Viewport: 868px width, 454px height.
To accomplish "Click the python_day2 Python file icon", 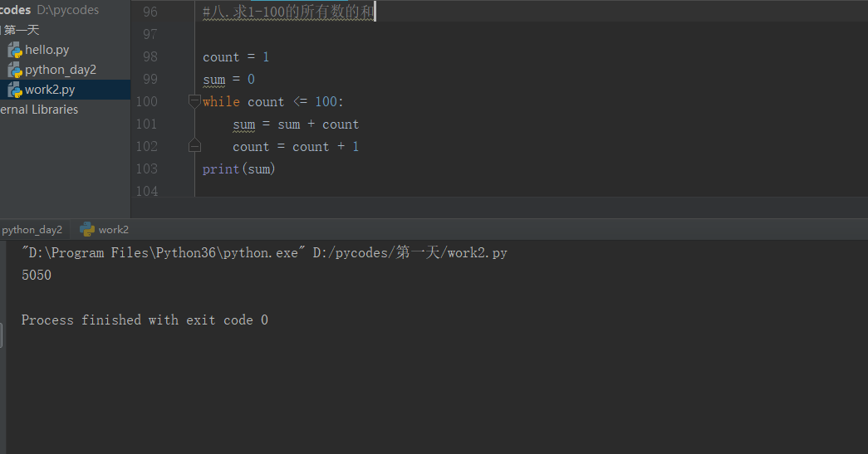I will (15, 71).
